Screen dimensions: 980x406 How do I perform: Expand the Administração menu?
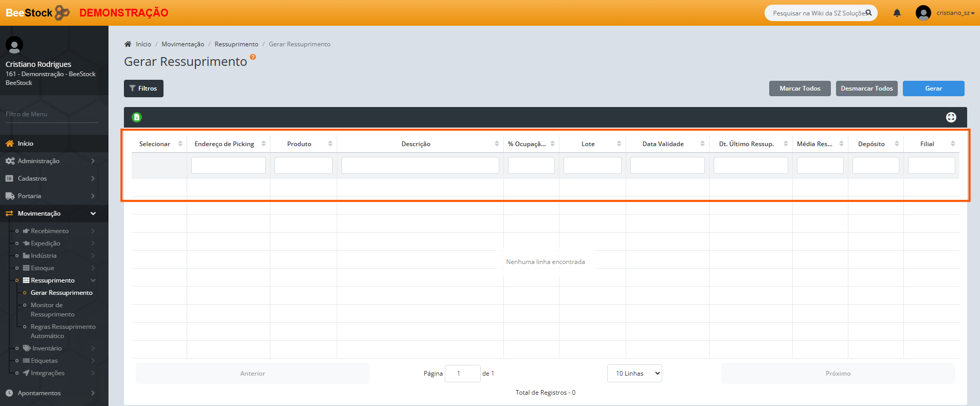[50, 161]
